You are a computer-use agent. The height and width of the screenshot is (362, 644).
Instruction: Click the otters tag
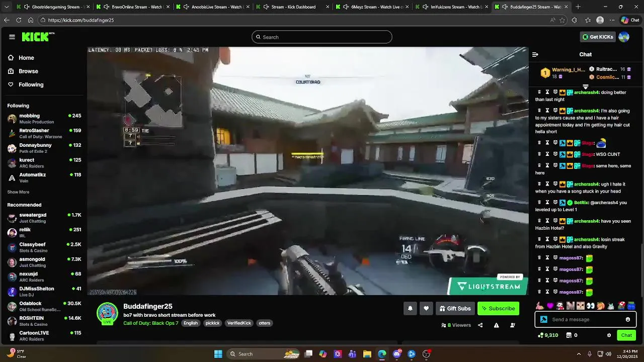[x=265, y=323]
